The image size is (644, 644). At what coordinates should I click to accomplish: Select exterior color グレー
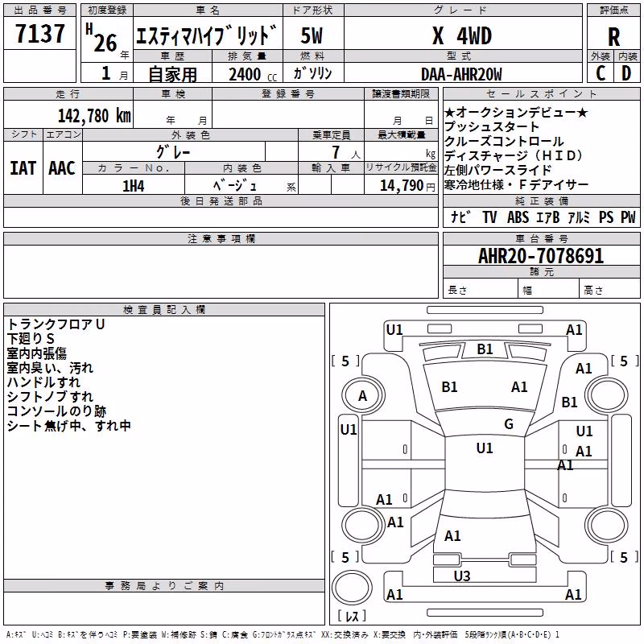pyautogui.click(x=173, y=152)
